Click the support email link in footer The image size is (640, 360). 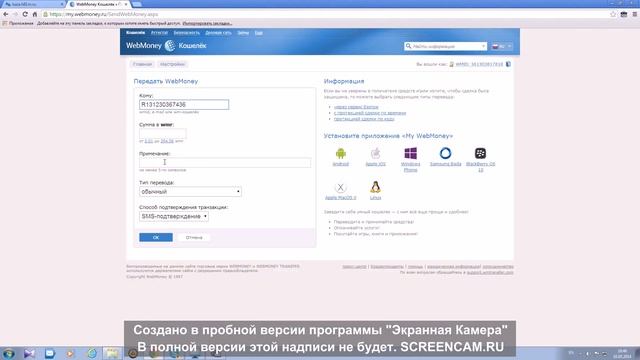(490, 272)
